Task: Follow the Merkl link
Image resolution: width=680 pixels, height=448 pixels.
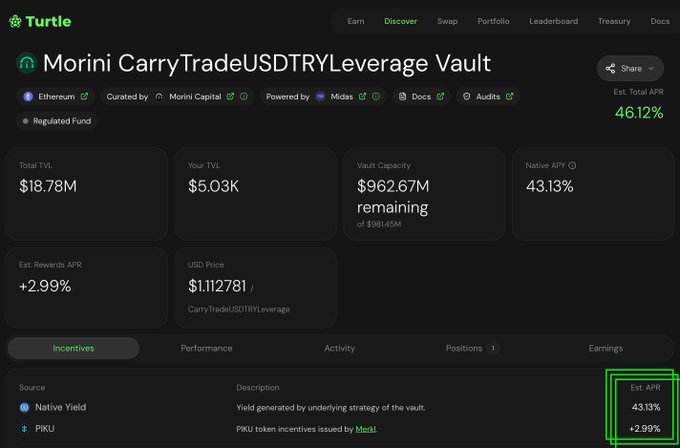Action: pyautogui.click(x=366, y=429)
